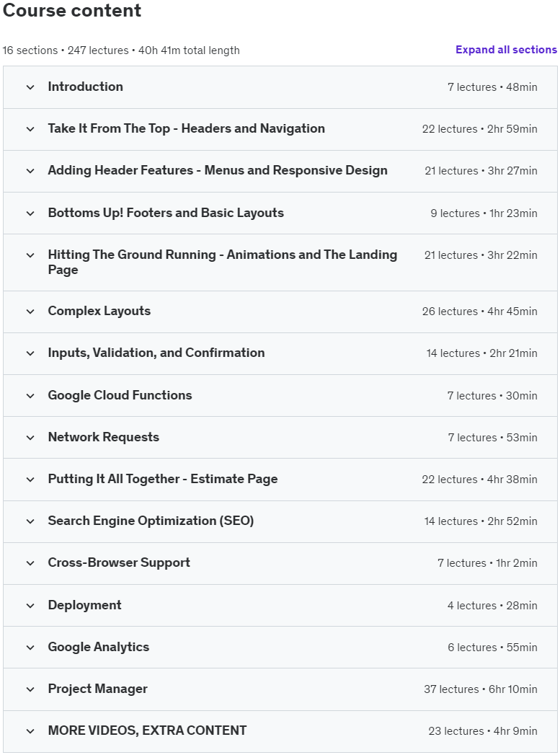Expand the Introduction section chevron
The width and height of the screenshot is (560, 755).
click(x=30, y=87)
